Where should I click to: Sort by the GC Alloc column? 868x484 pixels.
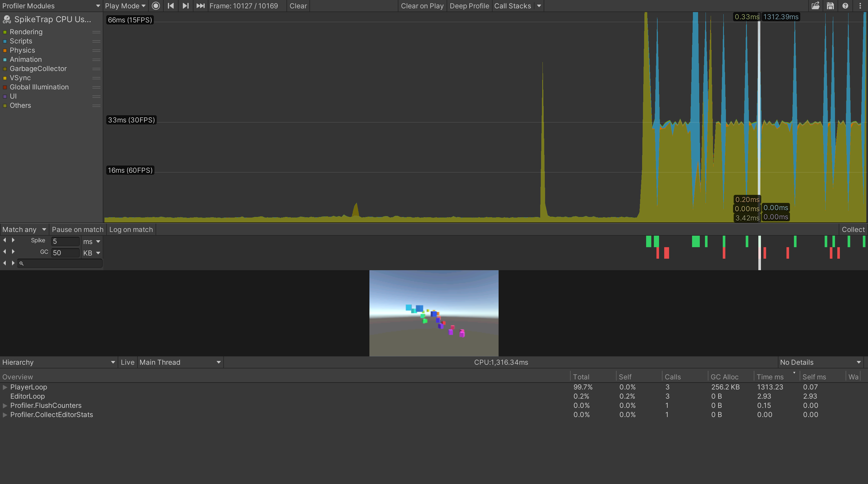click(724, 377)
